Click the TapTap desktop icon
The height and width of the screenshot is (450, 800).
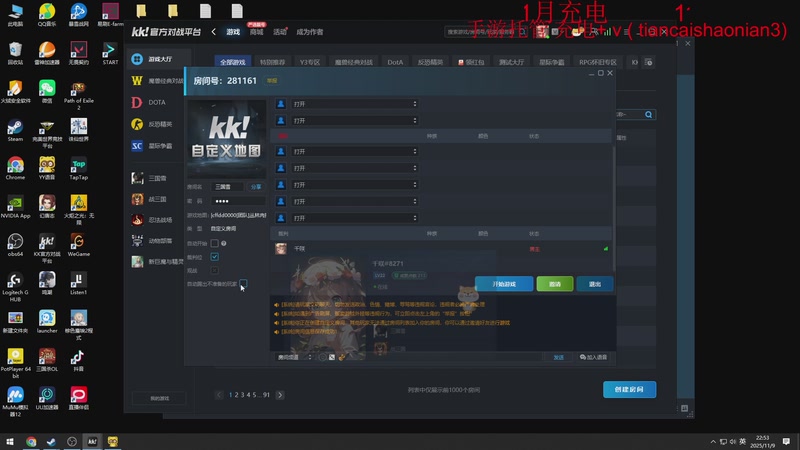coord(78,168)
